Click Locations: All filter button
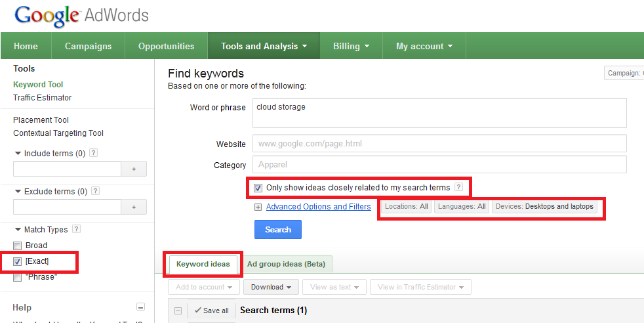This screenshot has height=323, width=644. pos(406,206)
